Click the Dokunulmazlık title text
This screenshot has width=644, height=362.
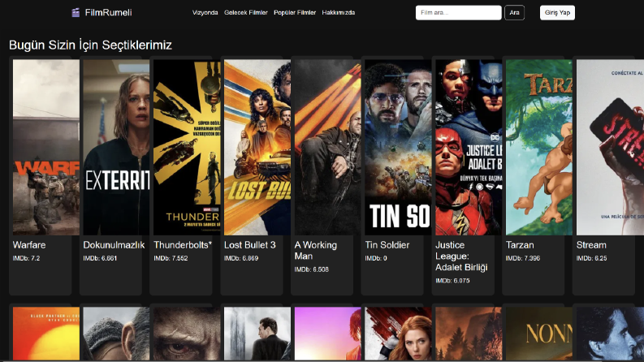point(114,245)
